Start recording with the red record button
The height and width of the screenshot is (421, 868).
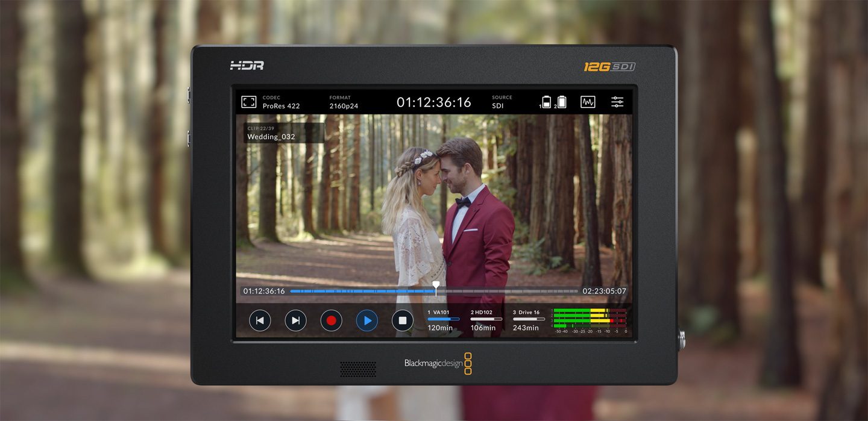coord(331,320)
